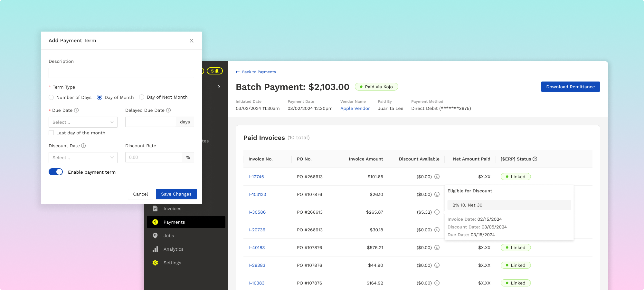Click the info icon beside Delayed Due Date
This screenshot has height=290, width=644.
168,110
